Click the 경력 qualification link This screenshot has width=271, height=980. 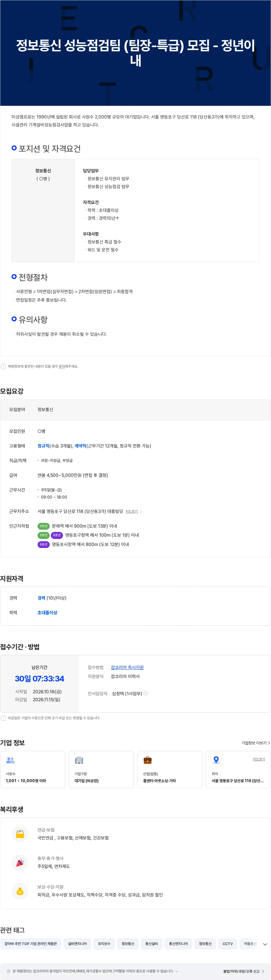(x=41, y=598)
